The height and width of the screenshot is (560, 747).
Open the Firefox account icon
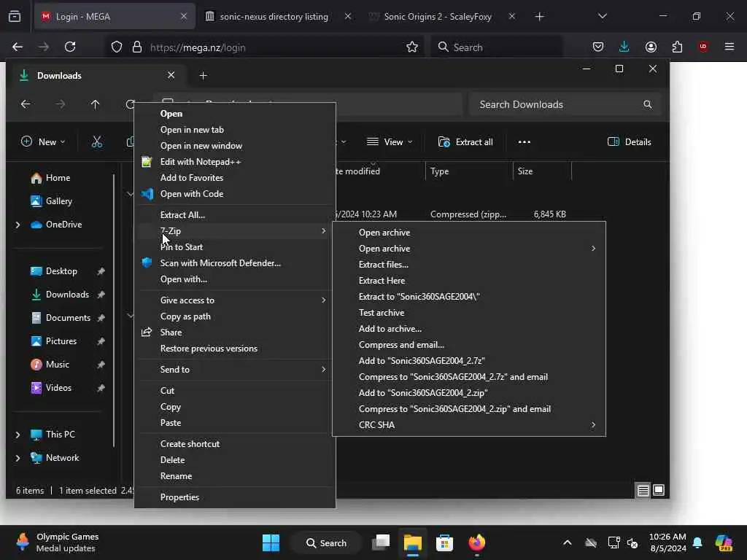click(x=651, y=47)
